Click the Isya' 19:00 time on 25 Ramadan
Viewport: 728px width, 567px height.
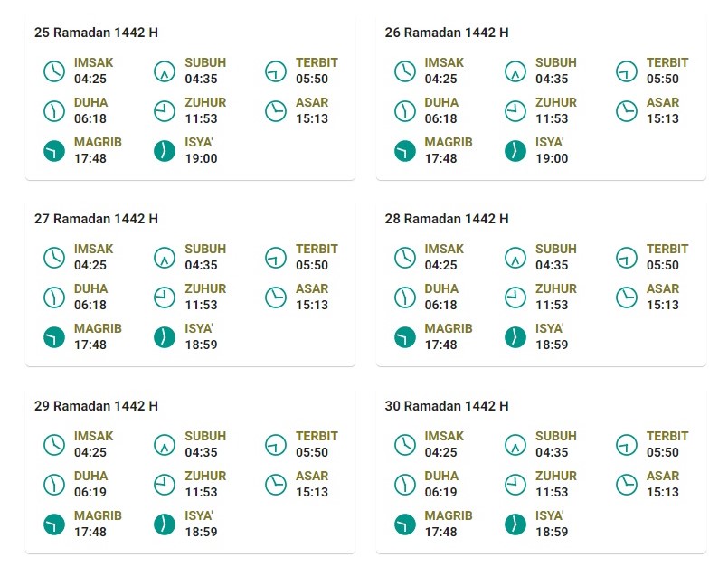[201, 158]
